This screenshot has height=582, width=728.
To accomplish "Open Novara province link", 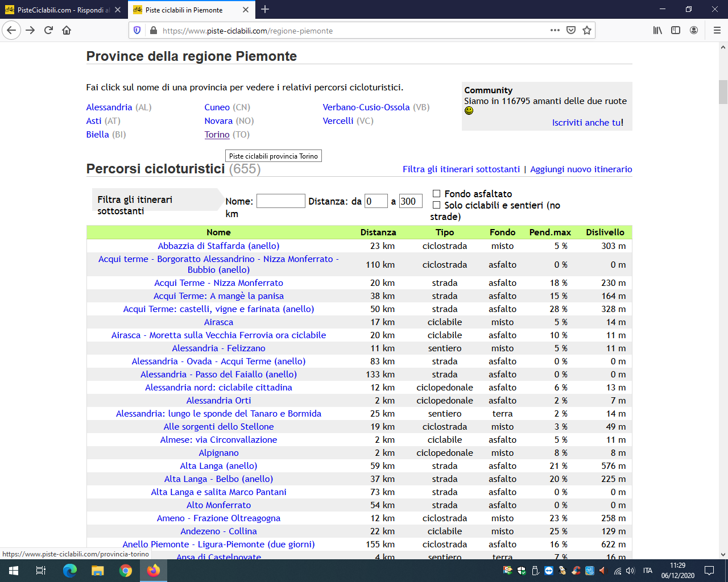I will [x=218, y=121].
